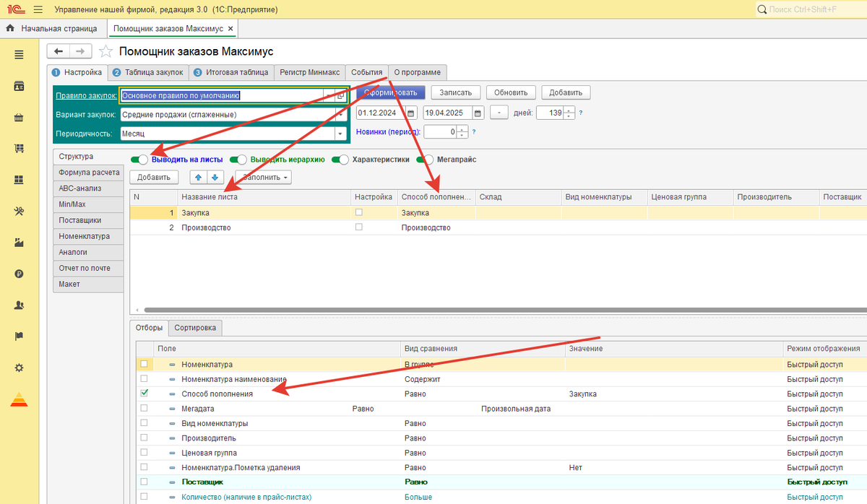Move sheet row down with blue arrow
This screenshot has height=504, width=867.
[x=215, y=177]
